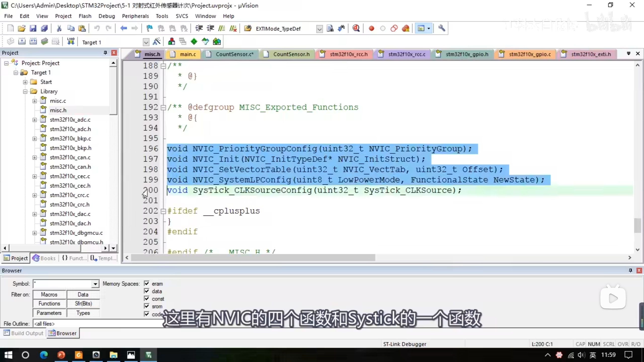Open Options for Target magic wand icon
The image size is (644, 362).
click(x=156, y=42)
